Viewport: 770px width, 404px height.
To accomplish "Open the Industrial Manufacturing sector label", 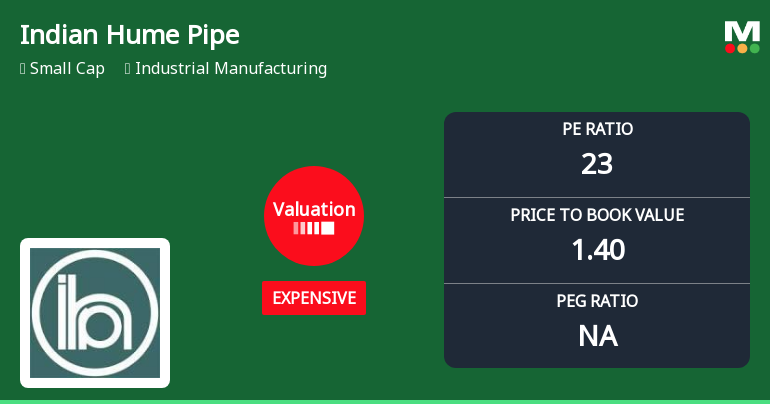I will 231,68.
